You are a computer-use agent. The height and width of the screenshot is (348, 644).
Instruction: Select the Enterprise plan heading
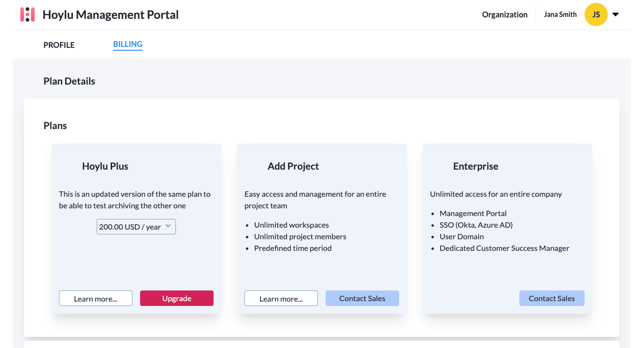point(476,166)
